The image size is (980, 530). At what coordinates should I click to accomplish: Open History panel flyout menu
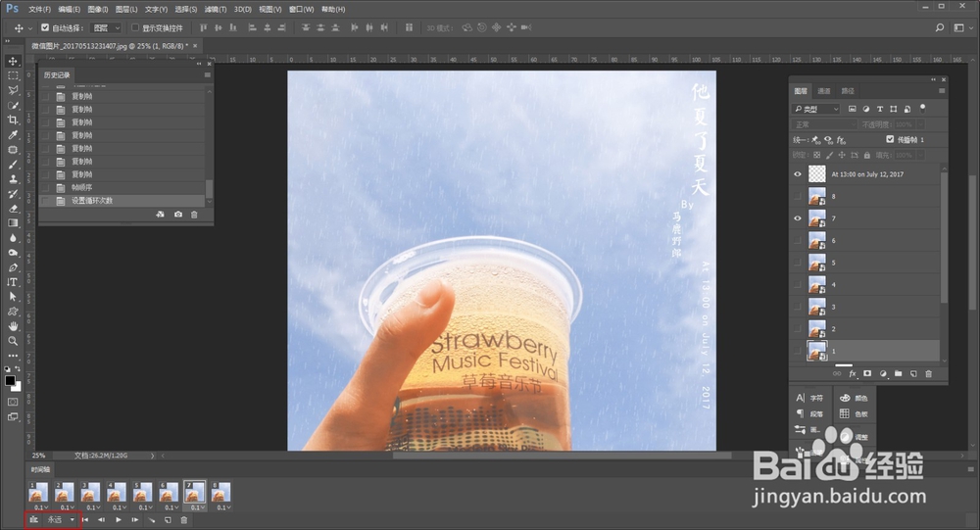click(x=208, y=75)
